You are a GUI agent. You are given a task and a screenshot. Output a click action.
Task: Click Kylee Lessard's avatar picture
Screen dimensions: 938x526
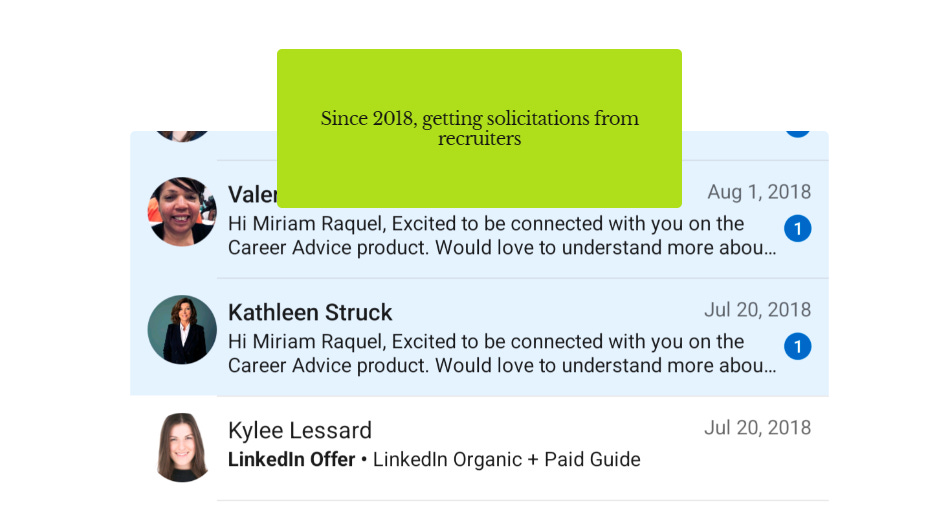click(x=182, y=447)
